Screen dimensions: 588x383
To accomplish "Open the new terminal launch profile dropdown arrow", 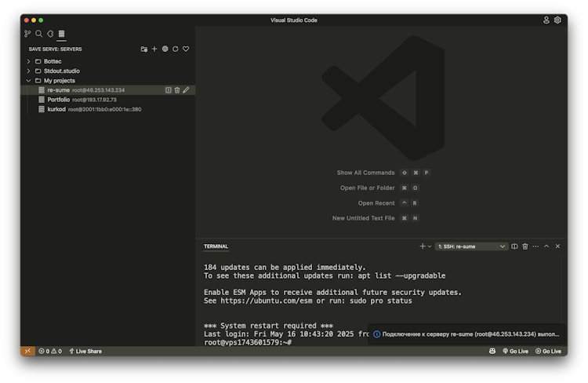I will pos(430,246).
